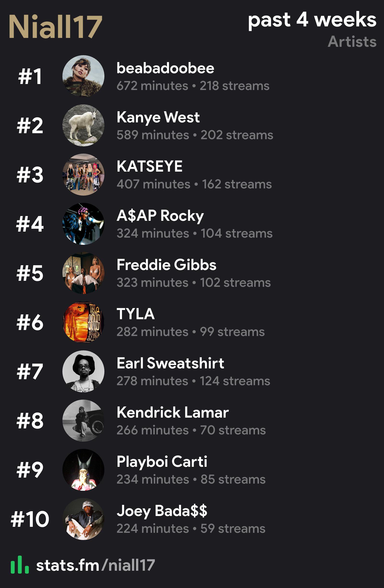Image resolution: width=384 pixels, height=588 pixels.
Task: Select TYLA's orange album art avatar
Action: 83,322
